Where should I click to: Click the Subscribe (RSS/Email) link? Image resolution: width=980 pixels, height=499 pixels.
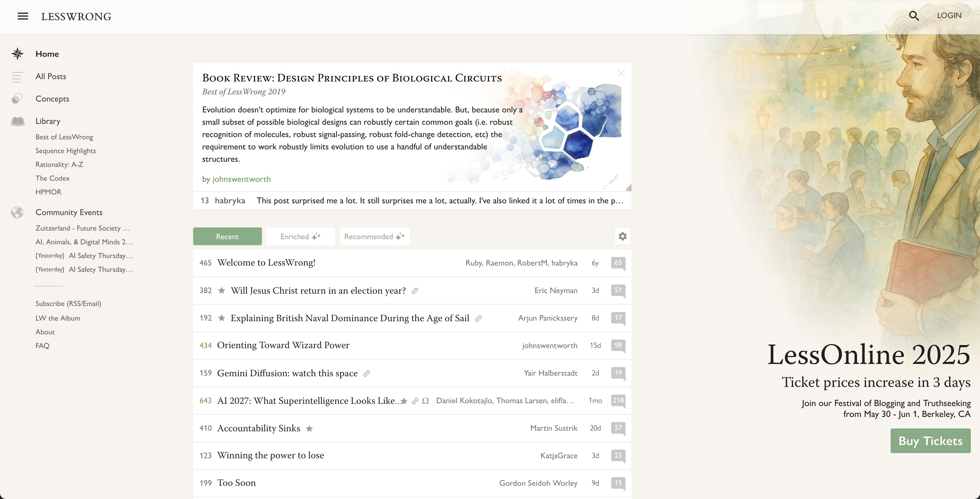tap(68, 304)
